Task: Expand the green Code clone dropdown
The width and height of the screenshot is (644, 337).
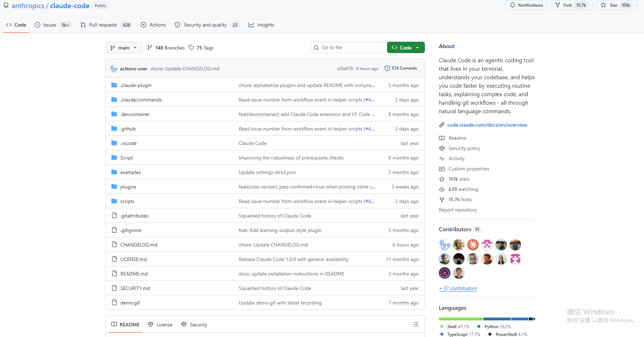Action: (406, 47)
